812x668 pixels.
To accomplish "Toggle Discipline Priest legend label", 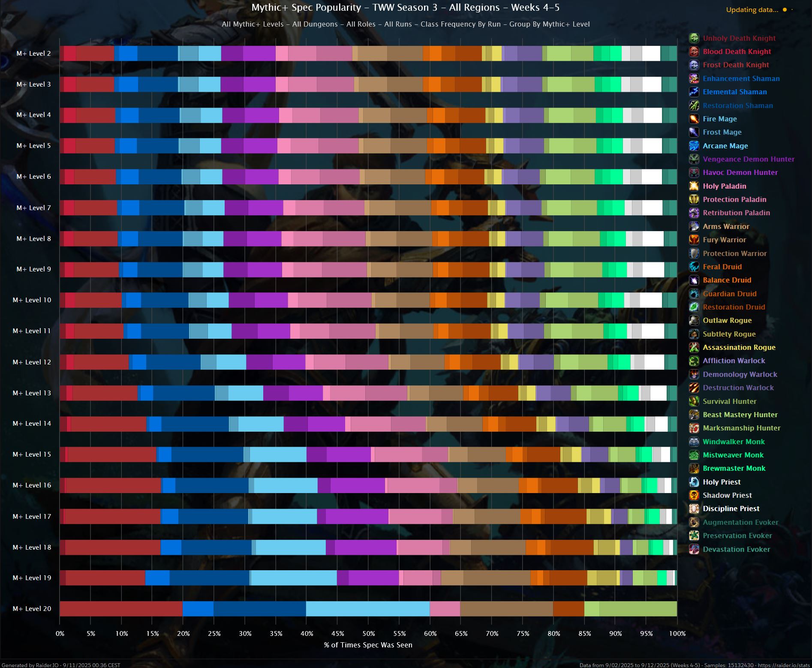I will (x=731, y=509).
